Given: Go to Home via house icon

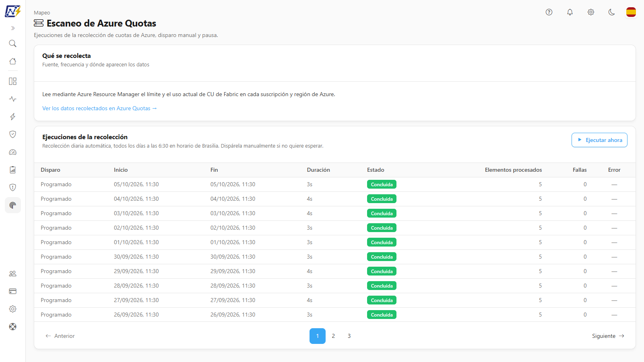Looking at the screenshot, I should tap(13, 61).
